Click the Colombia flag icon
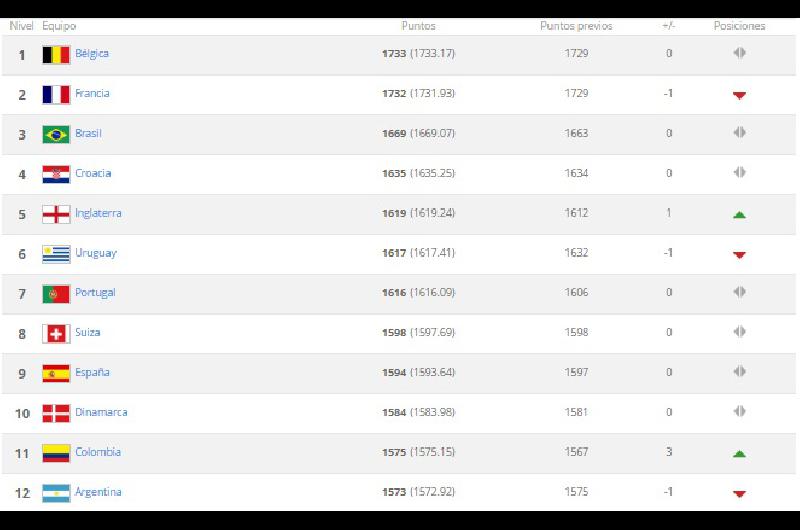The image size is (800, 530). [56, 453]
